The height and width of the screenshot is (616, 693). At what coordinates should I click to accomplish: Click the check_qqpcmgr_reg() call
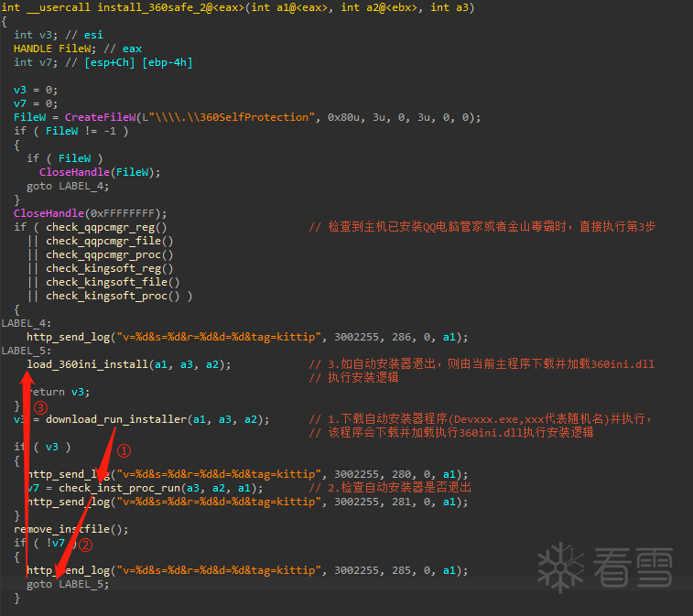[106, 227]
